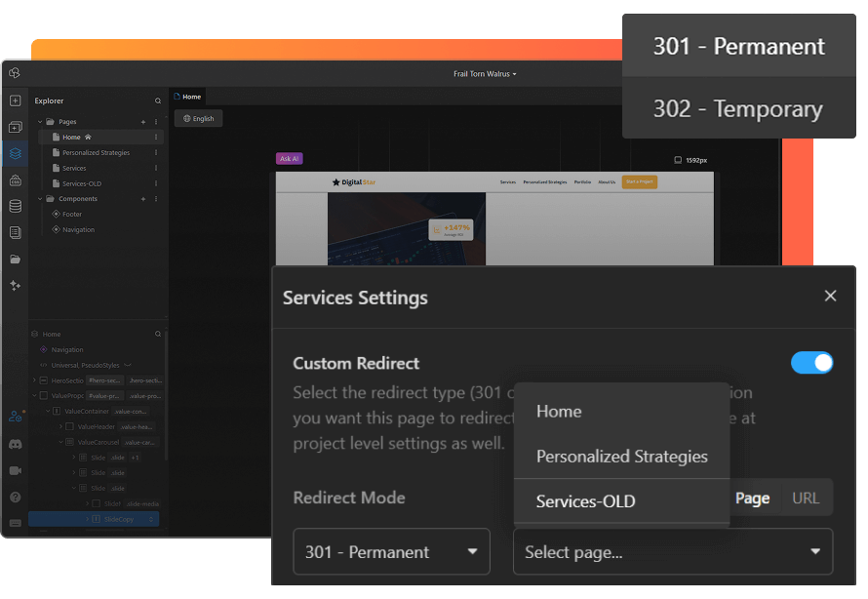
Task: Switch redirect target mode to URL
Action: (x=806, y=497)
